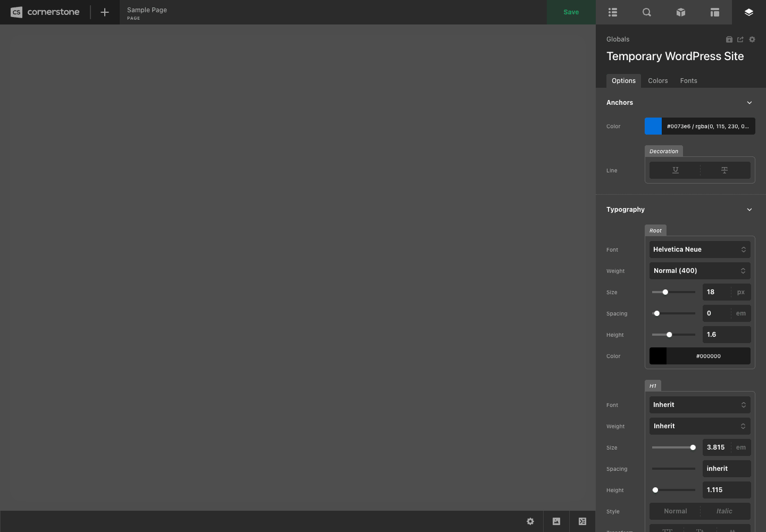Open the layout templates panel icon

tap(715, 12)
